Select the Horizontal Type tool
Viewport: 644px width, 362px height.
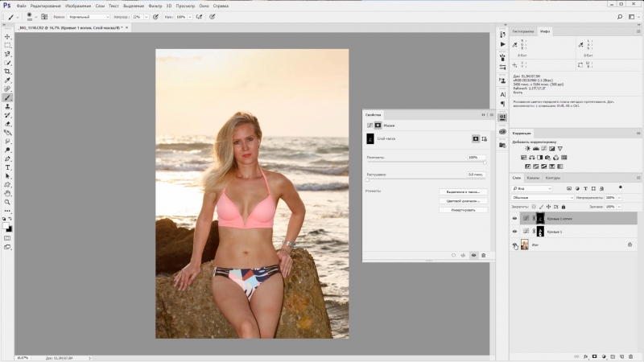click(8, 167)
